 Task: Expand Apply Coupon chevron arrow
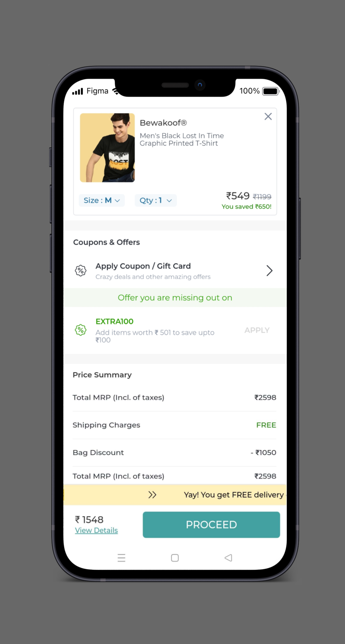(269, 270)
